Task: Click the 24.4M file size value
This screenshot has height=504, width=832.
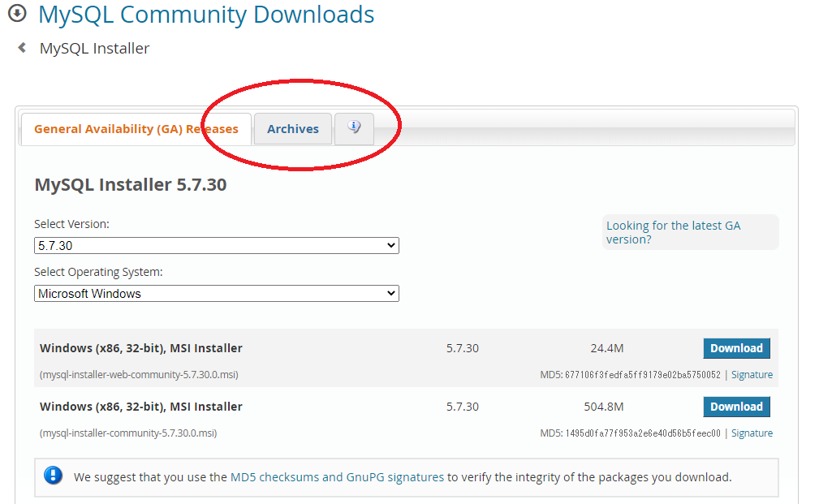Action: 607,348
